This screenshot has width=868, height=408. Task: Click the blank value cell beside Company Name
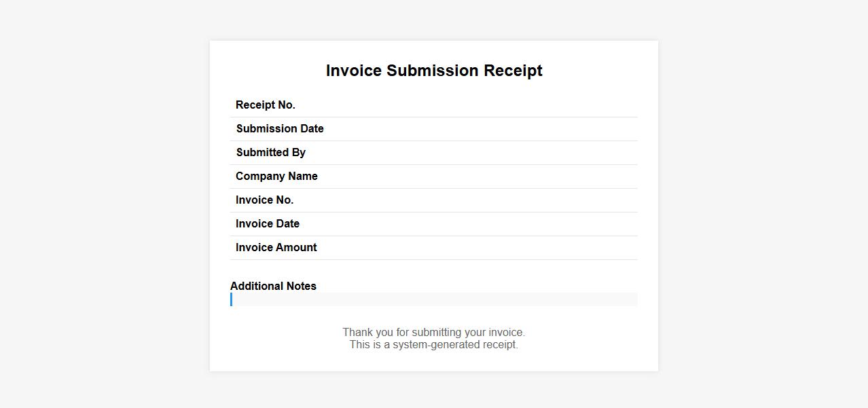[475, 177]
